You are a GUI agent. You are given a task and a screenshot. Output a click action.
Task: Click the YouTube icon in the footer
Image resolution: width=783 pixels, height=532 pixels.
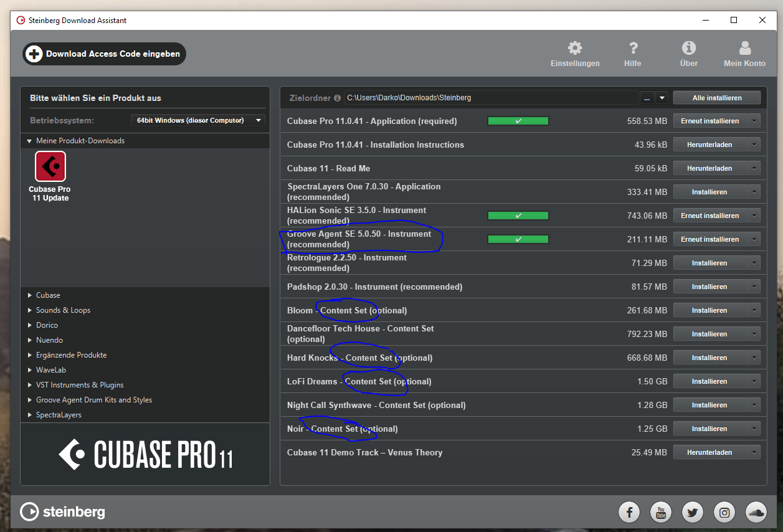click(660, 511)
